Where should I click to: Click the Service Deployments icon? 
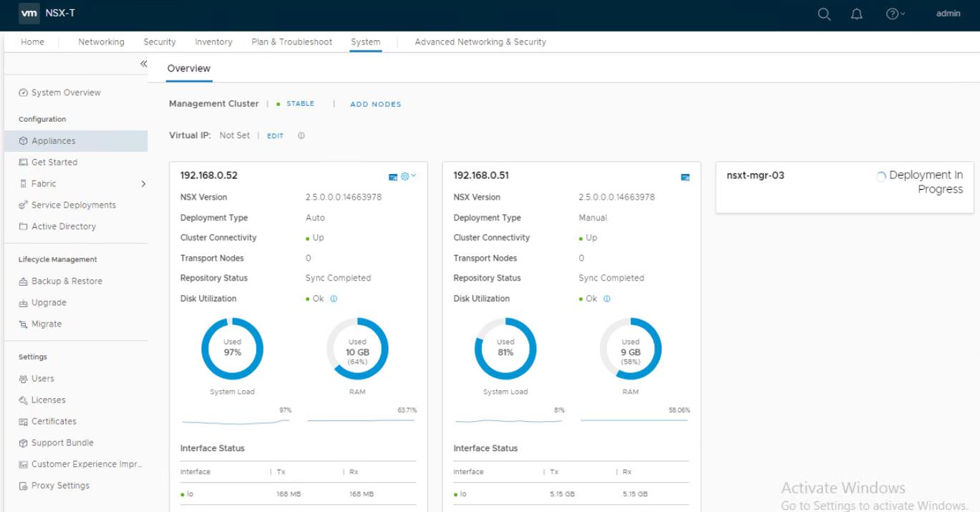(x=24, y=206)
